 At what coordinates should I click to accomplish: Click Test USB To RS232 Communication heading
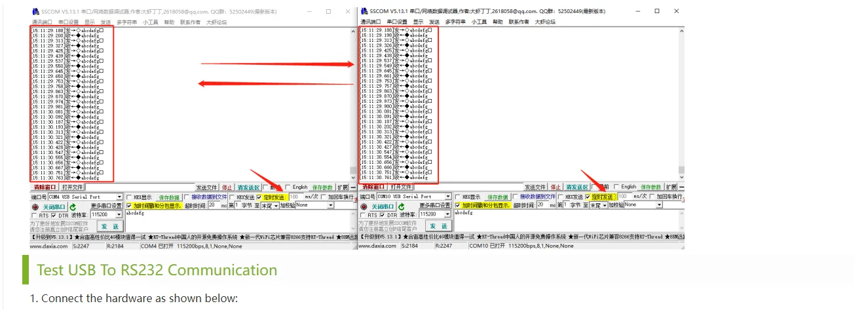click(157, 270)
